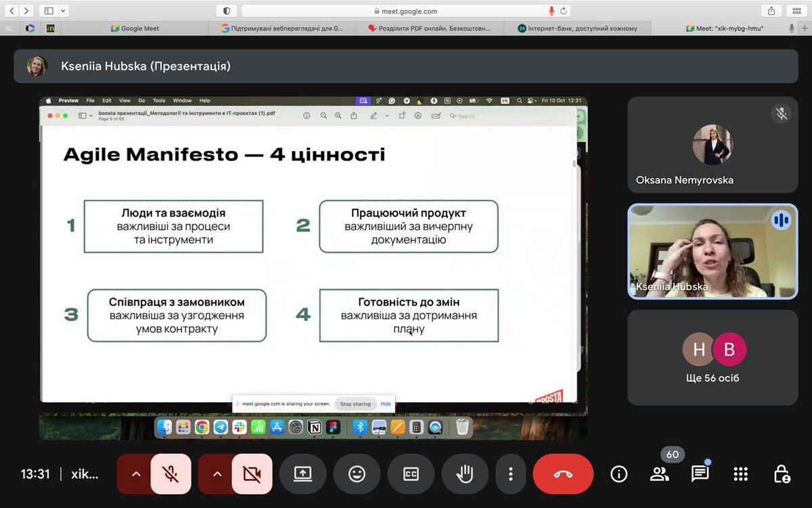812x508 pixels.
Task: Unmute the microphone
Action: pos(171,474)
